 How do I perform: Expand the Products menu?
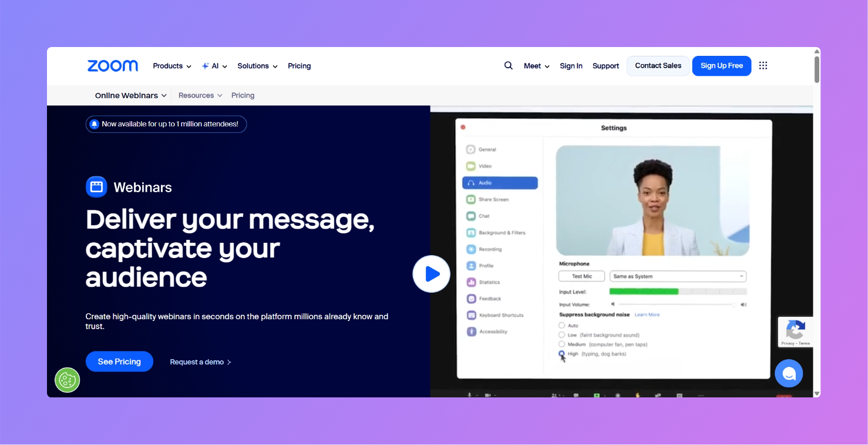pos(172,66)
